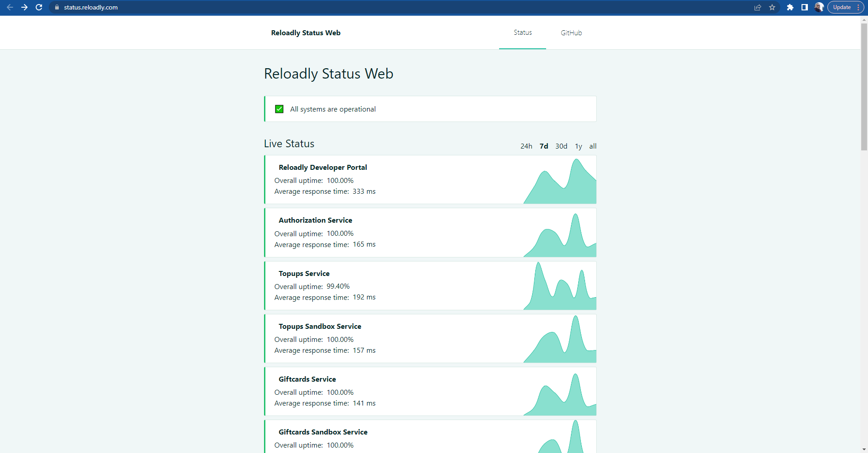Reload the page with the refresh icon

point(39,7)
